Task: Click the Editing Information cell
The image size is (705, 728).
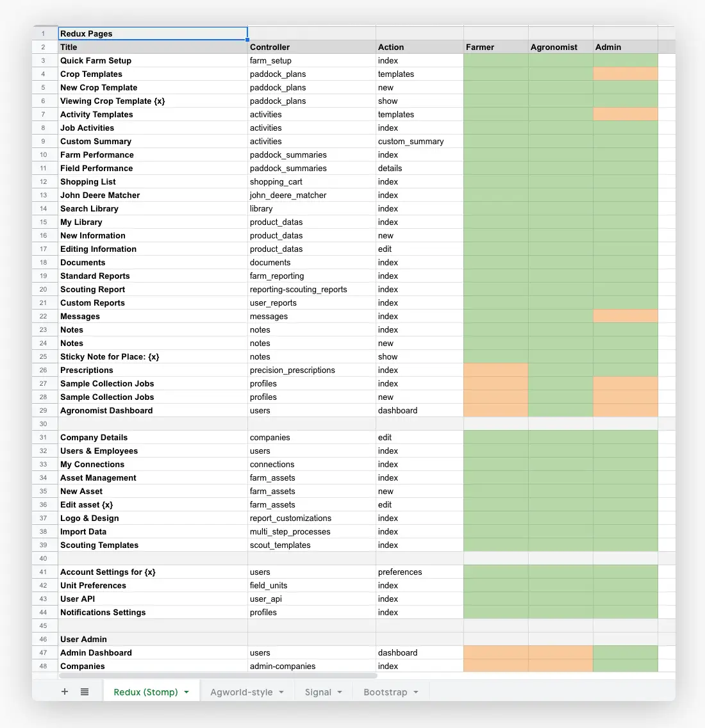Action: (153, 249)
